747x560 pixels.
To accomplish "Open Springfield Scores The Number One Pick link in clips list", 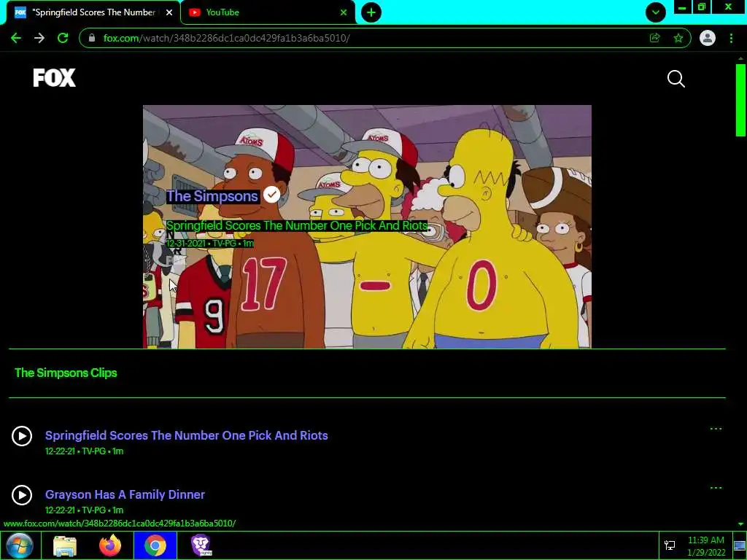I will coord(186,435).
